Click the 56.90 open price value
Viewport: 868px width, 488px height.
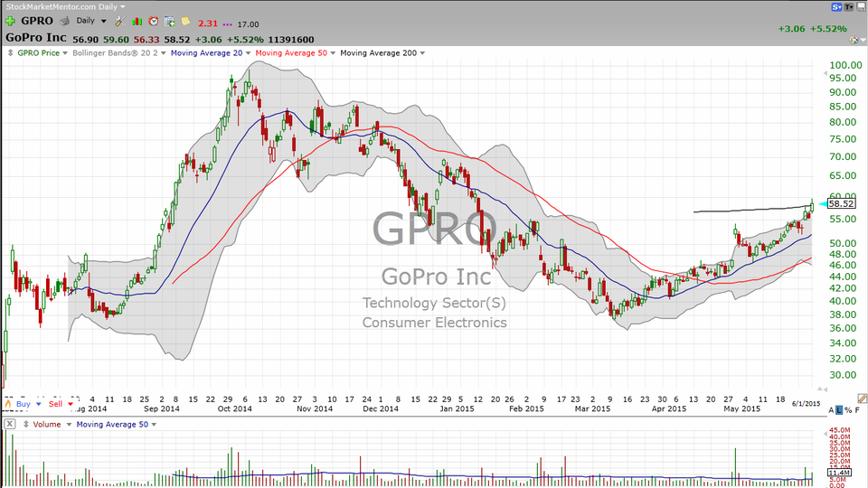point(85,40)
